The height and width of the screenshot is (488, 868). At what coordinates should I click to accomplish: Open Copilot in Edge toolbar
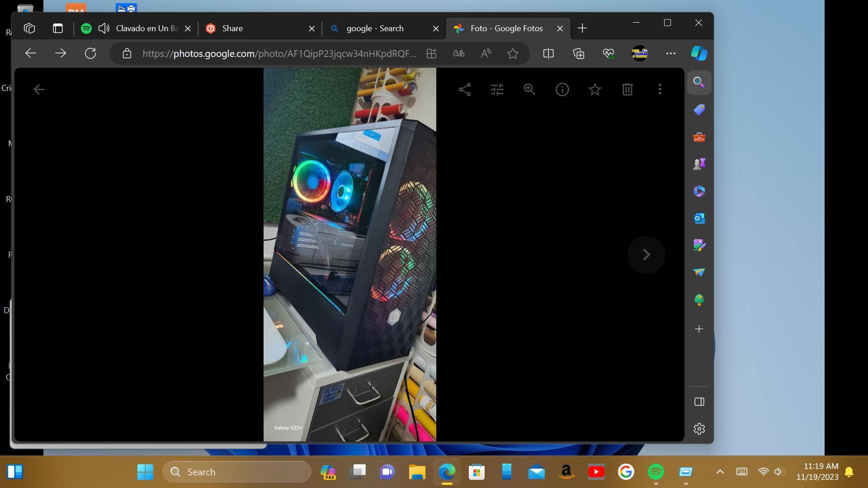pos(699,54)
